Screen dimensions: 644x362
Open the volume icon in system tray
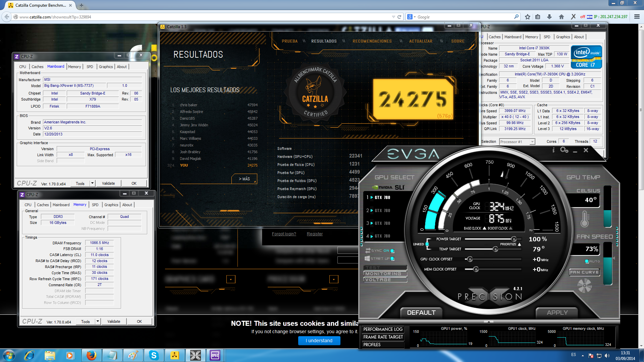pyautogui.click(x=607, y=356)
